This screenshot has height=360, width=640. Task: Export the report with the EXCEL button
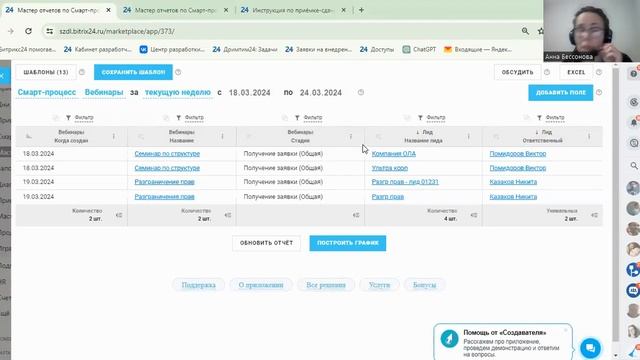(576, 72)
